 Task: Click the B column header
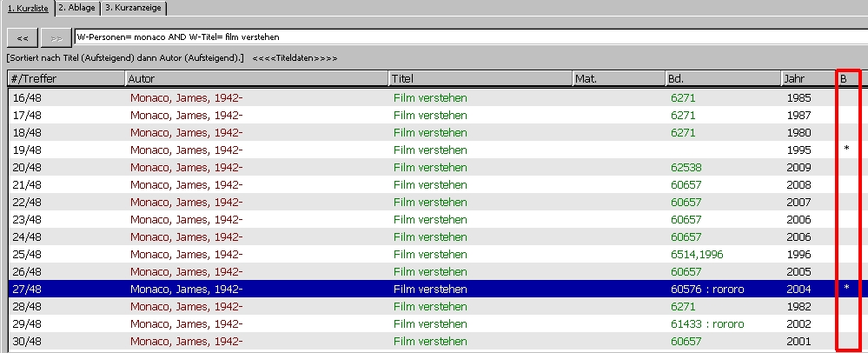pyautogui.click(x=847, y=79)
